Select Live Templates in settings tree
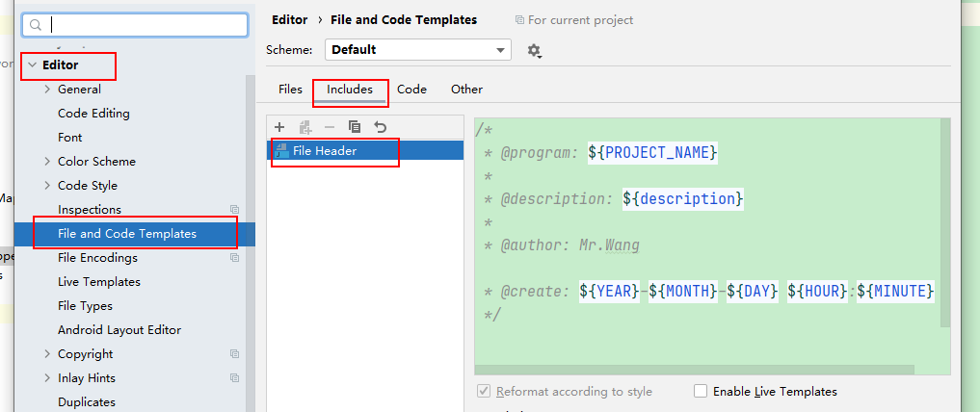This screenshot has height=412, width=980. [x=99, y=282]
